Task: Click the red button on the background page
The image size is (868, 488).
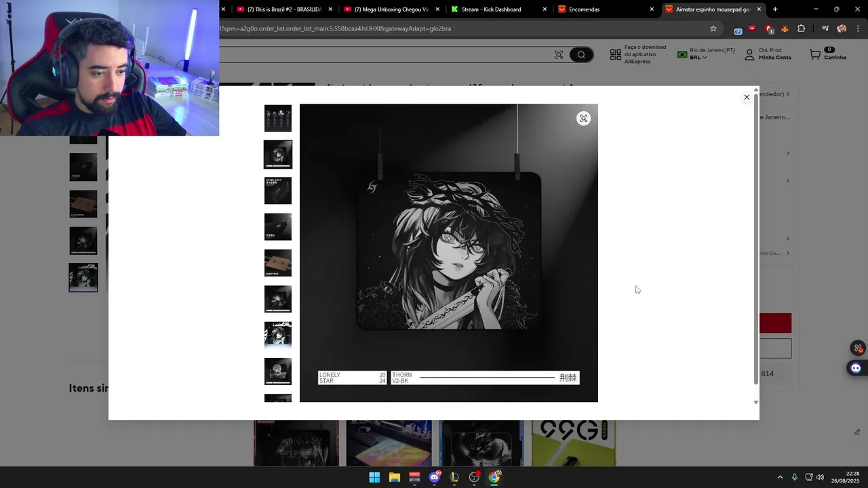Action: pos(776,323)
